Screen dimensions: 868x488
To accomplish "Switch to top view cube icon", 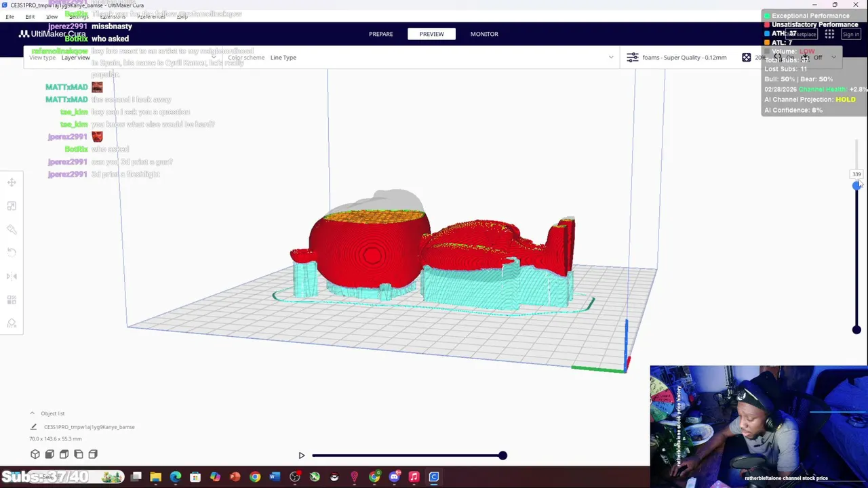I will pos(64,454).
